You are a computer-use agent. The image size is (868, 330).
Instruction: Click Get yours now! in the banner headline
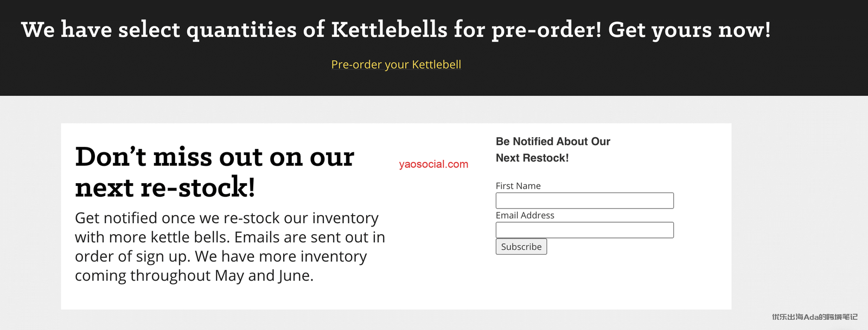point(689,30)
